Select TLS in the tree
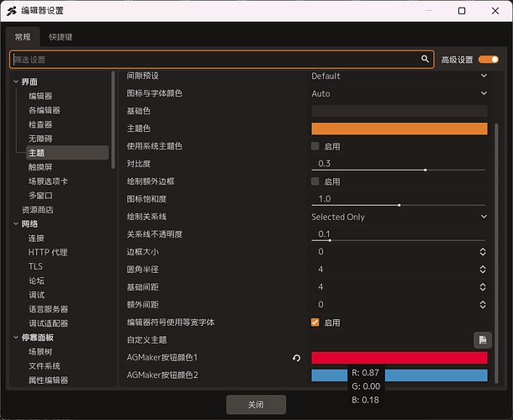This screenshot has width=513, height=420. pos(35,266)
